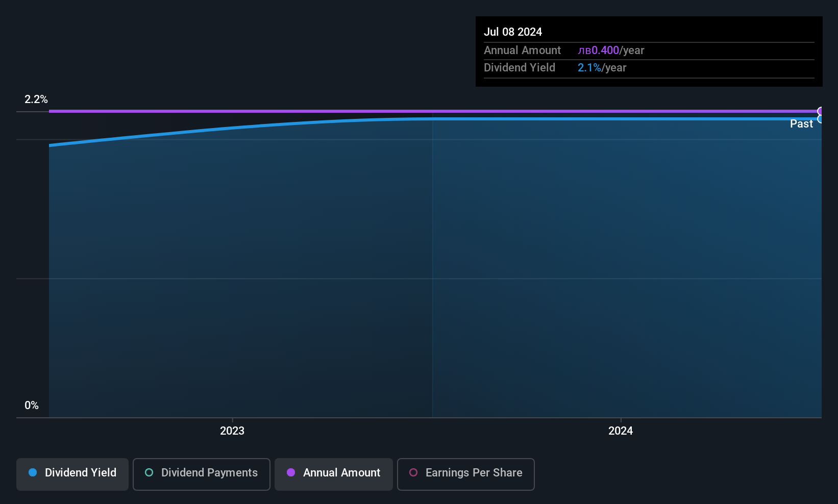Toggle the Dividend Payments series on
Viewport: 838px width, 504px height.
pos(202,474)
